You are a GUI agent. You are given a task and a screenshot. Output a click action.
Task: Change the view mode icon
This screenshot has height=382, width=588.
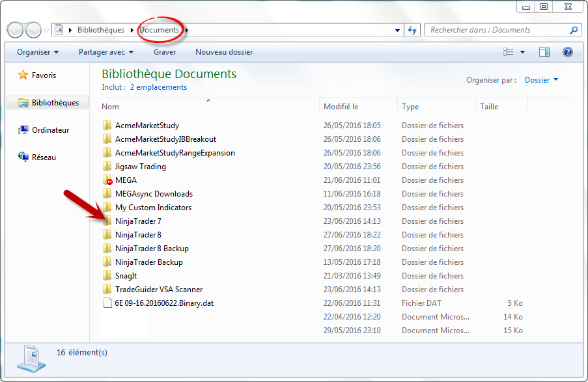tap(508, 52)
